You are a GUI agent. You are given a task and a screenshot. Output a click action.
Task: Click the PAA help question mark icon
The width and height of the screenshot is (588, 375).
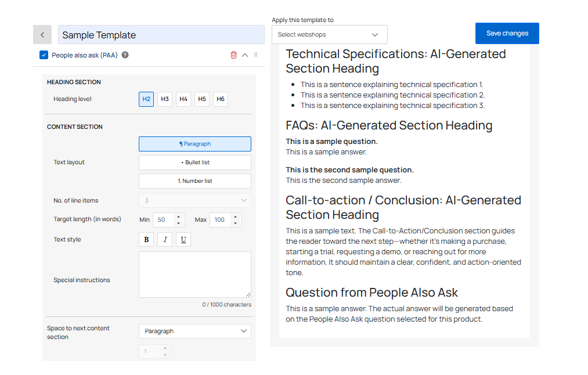coord(125,55)
